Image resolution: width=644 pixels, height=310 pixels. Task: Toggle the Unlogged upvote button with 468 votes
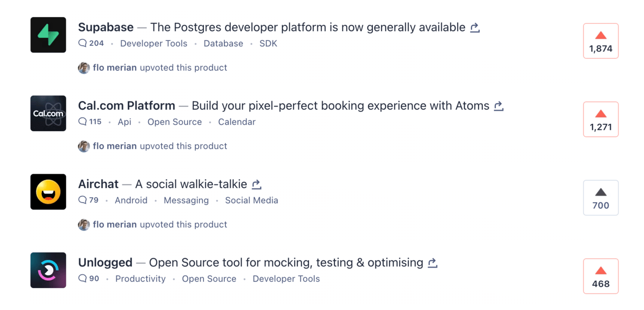601,276
